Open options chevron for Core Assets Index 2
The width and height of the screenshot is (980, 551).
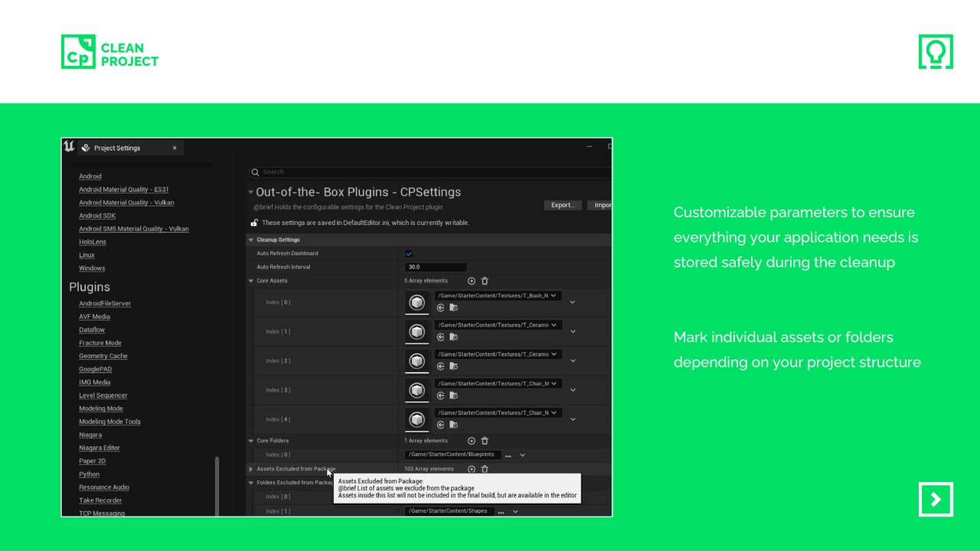click(x=573, y=360)
